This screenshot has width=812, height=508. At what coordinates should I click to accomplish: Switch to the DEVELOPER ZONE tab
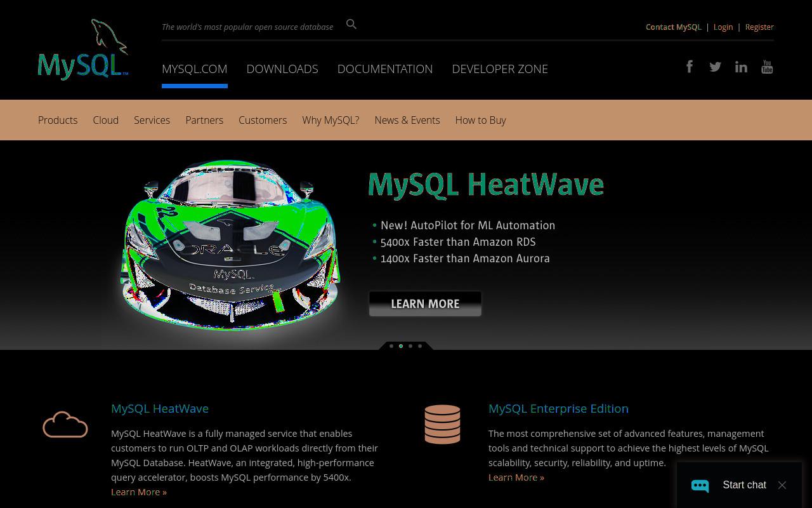tap(500, 69)
